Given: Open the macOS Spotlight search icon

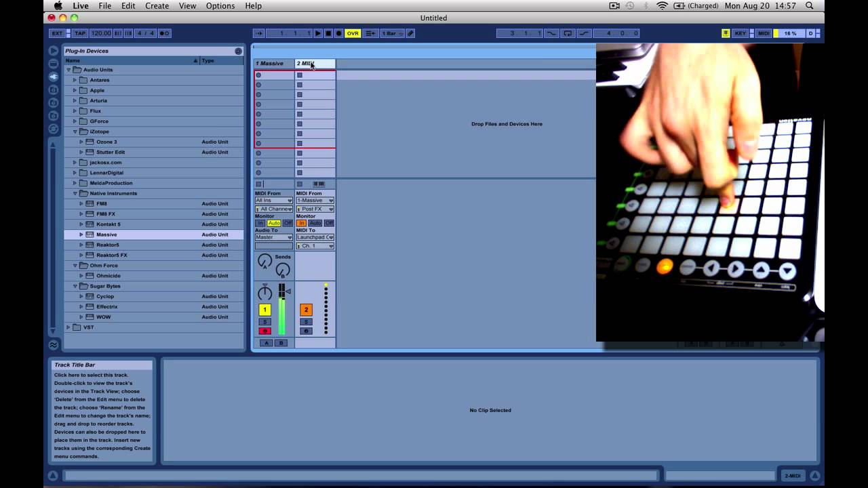Looking at the screenshot, I should (x=809, y=5).
